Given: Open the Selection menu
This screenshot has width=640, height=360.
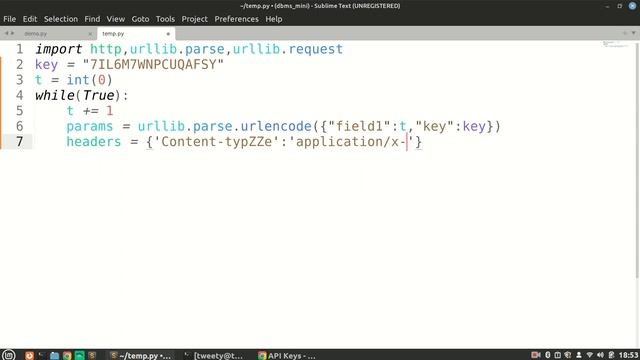Looking at the screenshot, I should pos(61,19).
